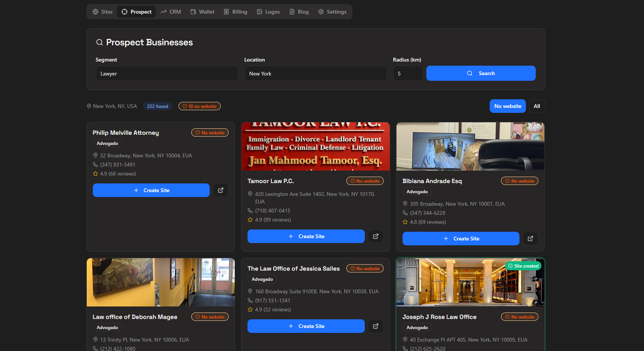This screenshot has height=351, width=644.
Task: Switch to the Prospect tab
Action: pos(136,12)
